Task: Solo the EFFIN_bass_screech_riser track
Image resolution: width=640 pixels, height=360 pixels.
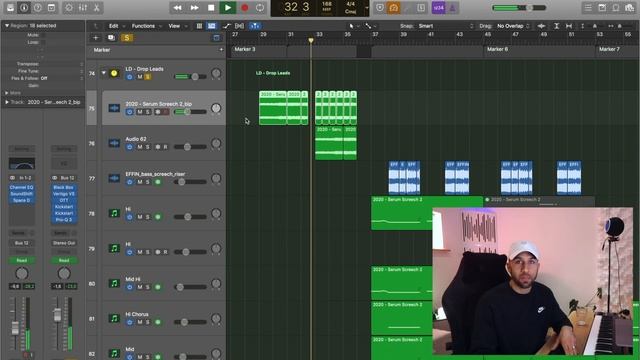Action: [148, 182]
